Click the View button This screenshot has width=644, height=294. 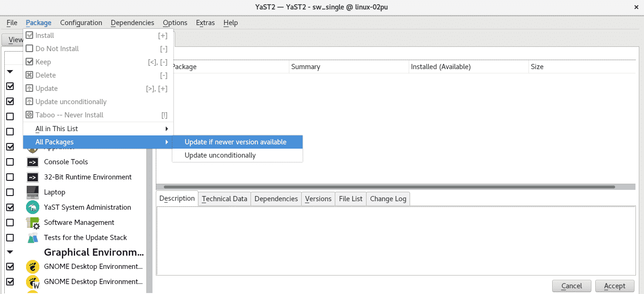click(13, 40)
